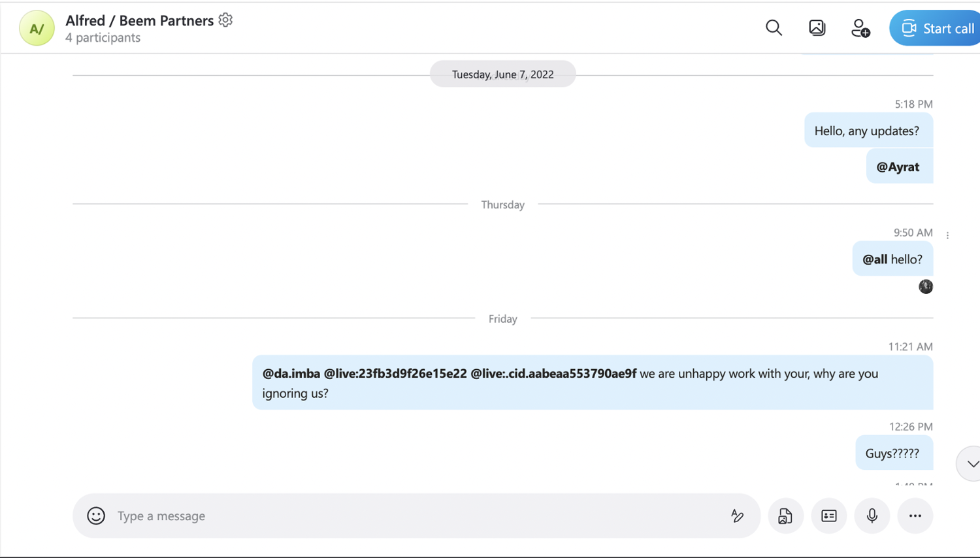Start a video call
Image resolution: width=980 pixels, height=558 pixels.
[x=938, y=28]
